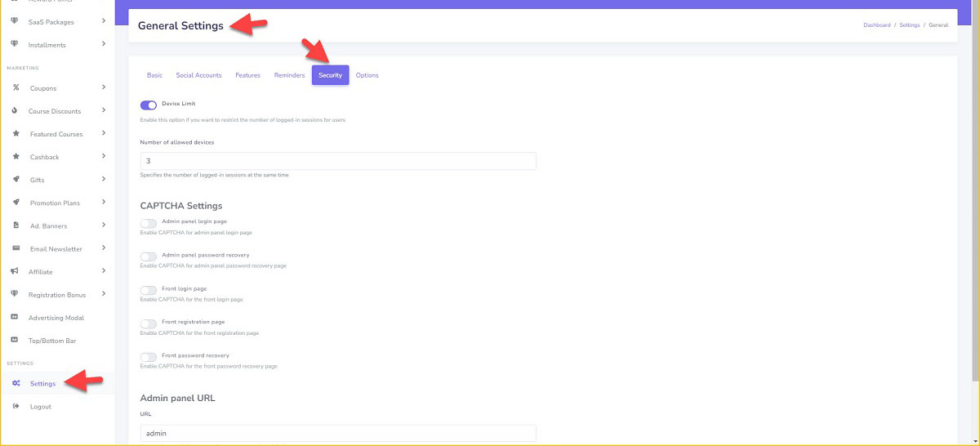The image size is (980, 446).
Task: Switch to the Social Accounts tab
Action: click(x=198, y=75)
